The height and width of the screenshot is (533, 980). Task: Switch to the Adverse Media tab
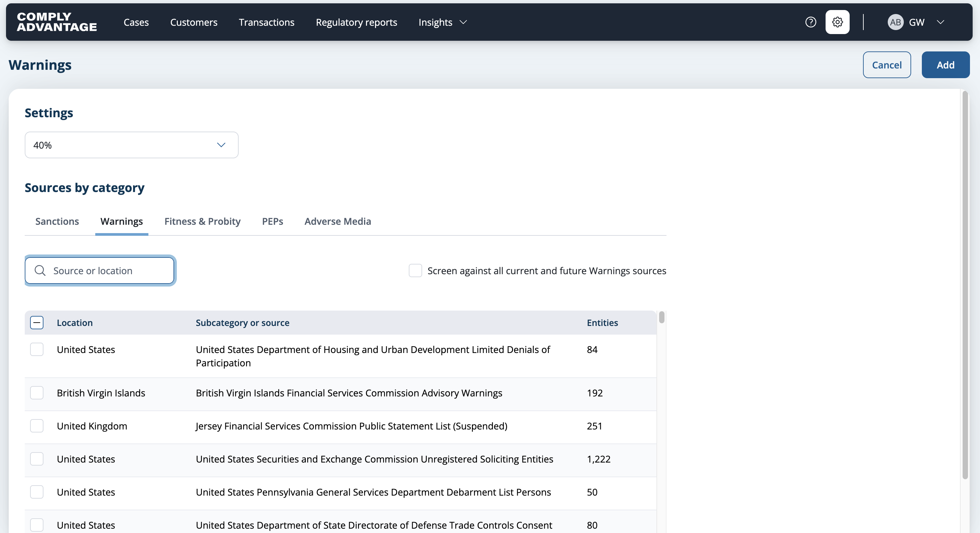[338, 221]
